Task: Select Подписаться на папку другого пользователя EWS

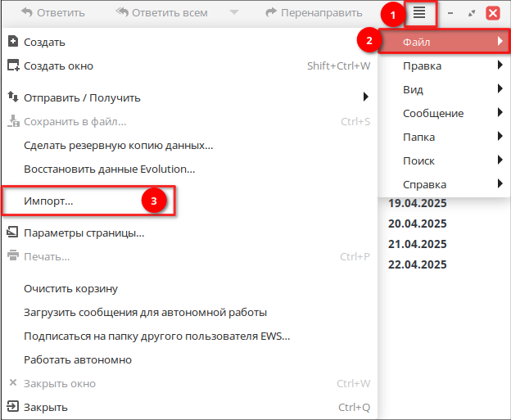Action: click(x=189, y=336)
